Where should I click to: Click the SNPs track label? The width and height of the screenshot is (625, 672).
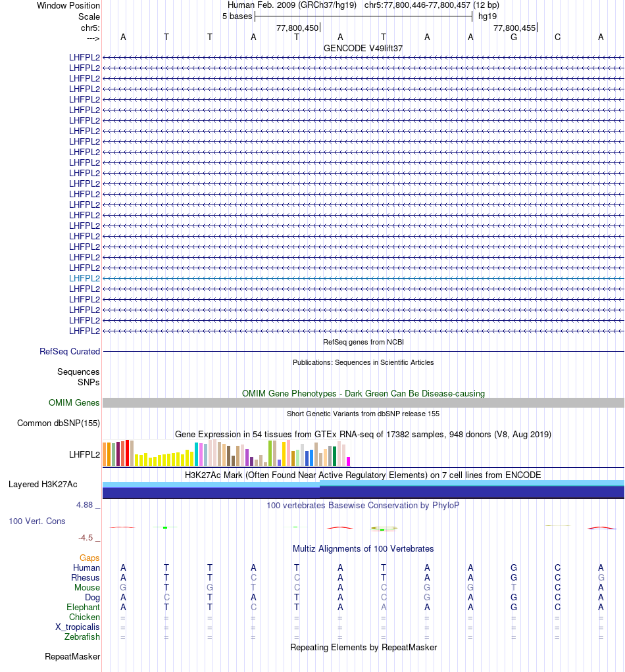pos(88,382)
